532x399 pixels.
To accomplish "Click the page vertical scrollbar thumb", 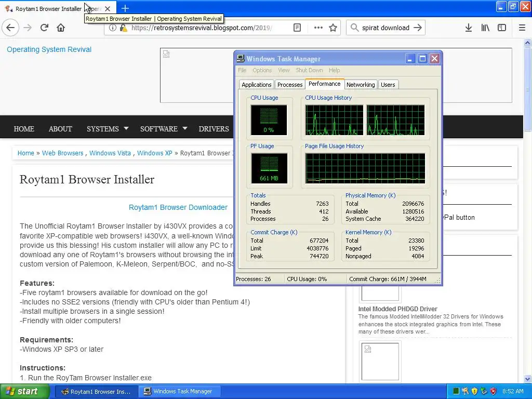I will tap(527, 89).
